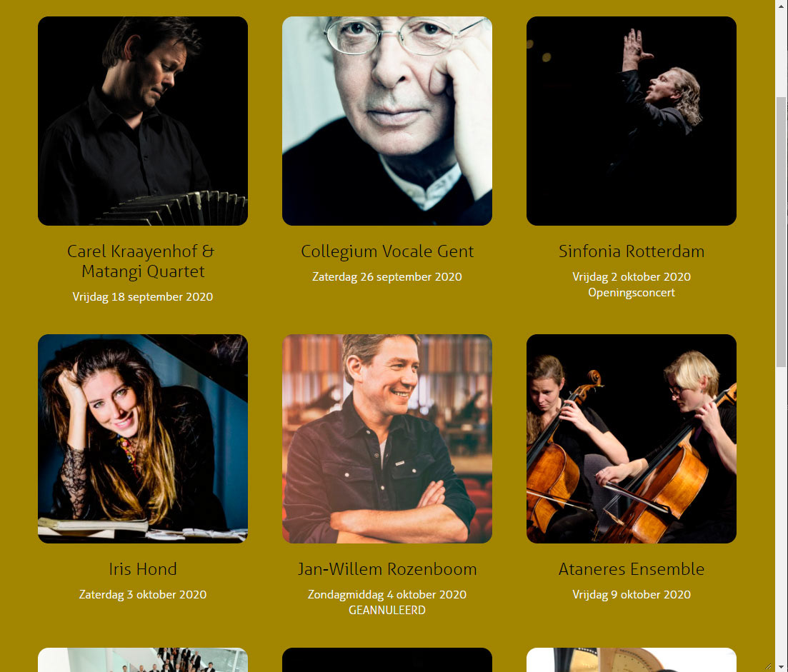
Task: Open Ataneres Ensemble cellists photo
Action: coord(632,438)
